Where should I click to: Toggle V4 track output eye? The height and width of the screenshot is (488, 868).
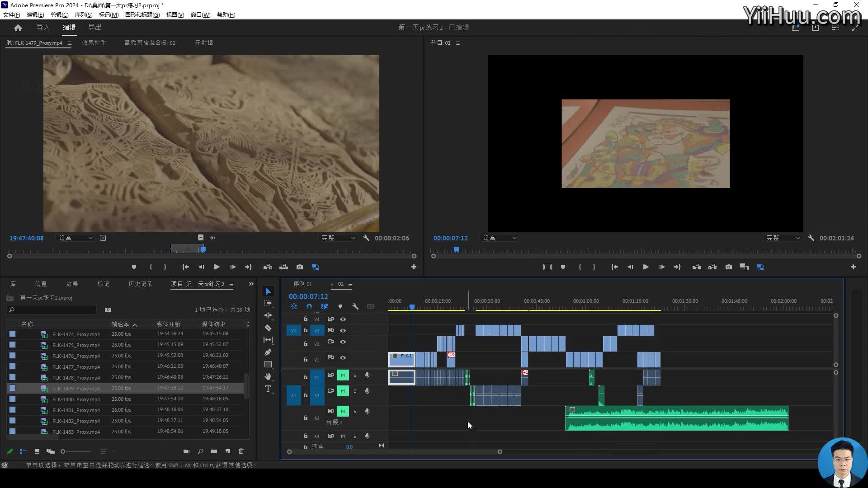[x=343, y=319]
